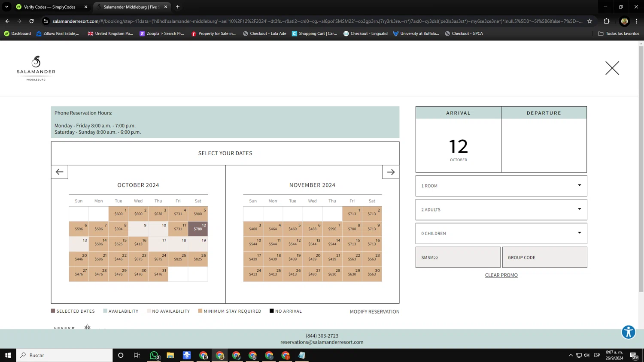
Task: Expand the 1 ROOM dropdown
Action: tap(501, 186)
